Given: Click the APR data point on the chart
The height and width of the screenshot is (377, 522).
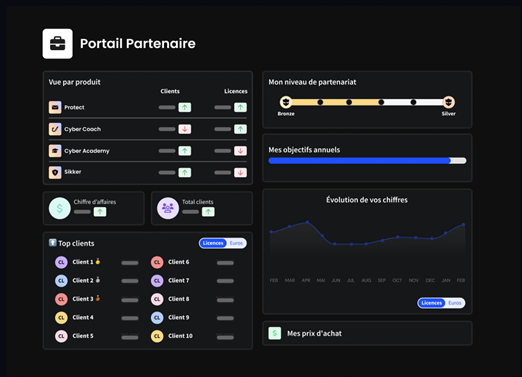Looking at the screenshot, I should [307, 222].
